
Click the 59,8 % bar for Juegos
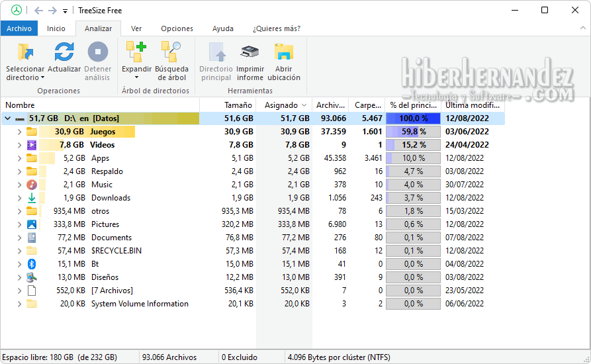tap(413, 132)
